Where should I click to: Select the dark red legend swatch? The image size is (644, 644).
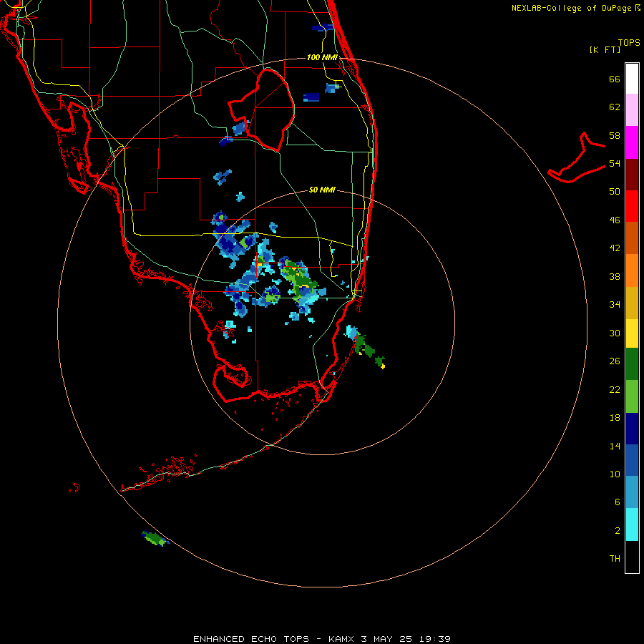pos(632,175)
